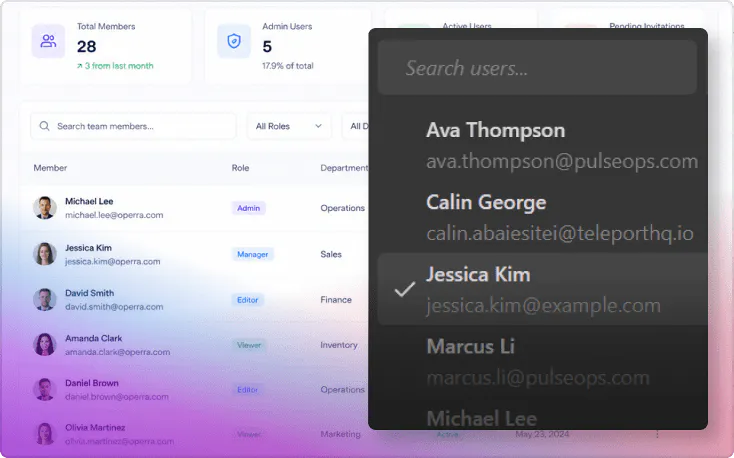Image resolution: width=734 pixels, height=458 pixels.
Task: Click the checkmark beside Jessica Kim
Action: click(x=405, y=289)
